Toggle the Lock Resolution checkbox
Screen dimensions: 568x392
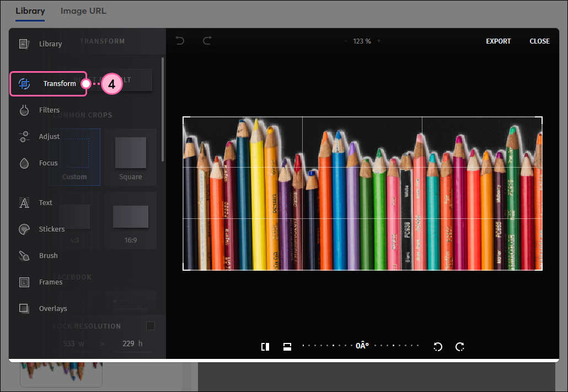(x=151, y=326)
